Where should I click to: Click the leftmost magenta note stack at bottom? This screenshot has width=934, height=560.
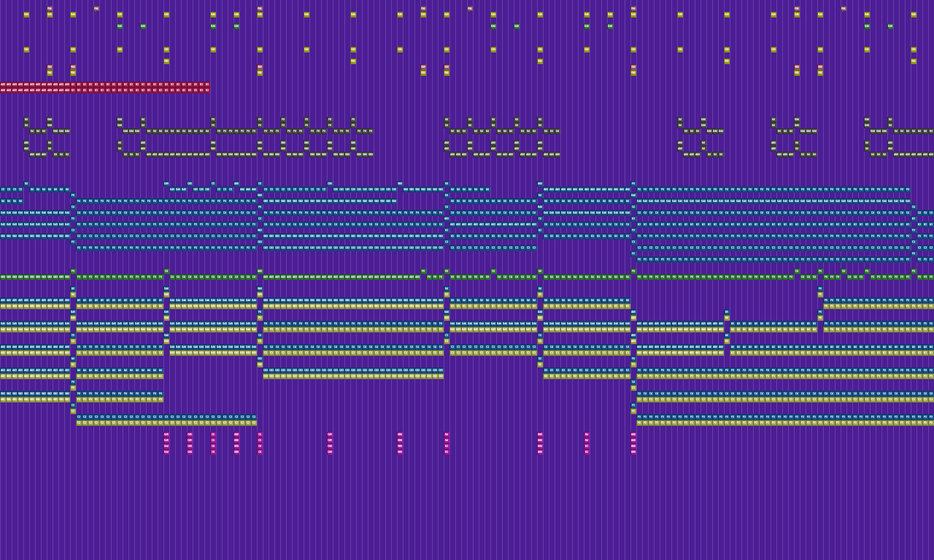point(166,443)
